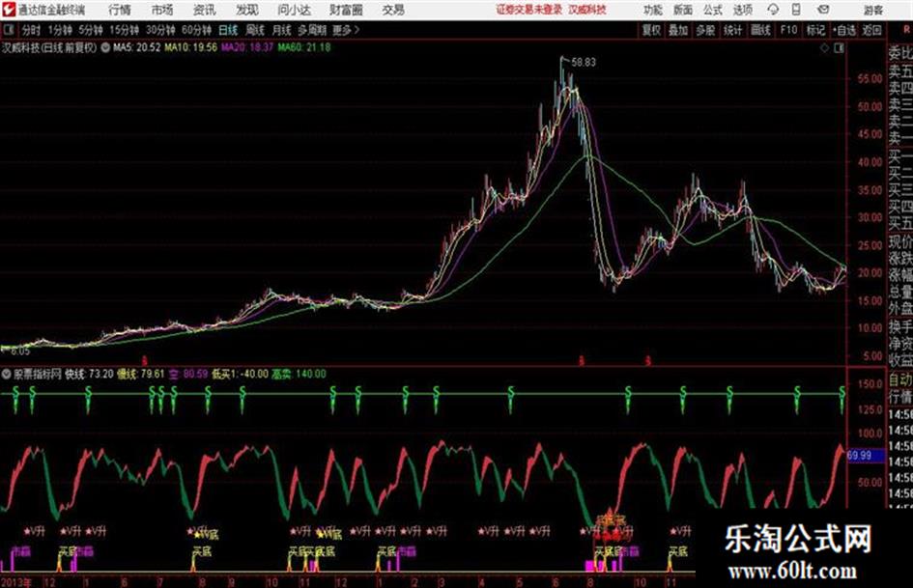Click the diamond icon at chart top-right
The height and width of the screenshot is (588, 913).
[824, 48]
